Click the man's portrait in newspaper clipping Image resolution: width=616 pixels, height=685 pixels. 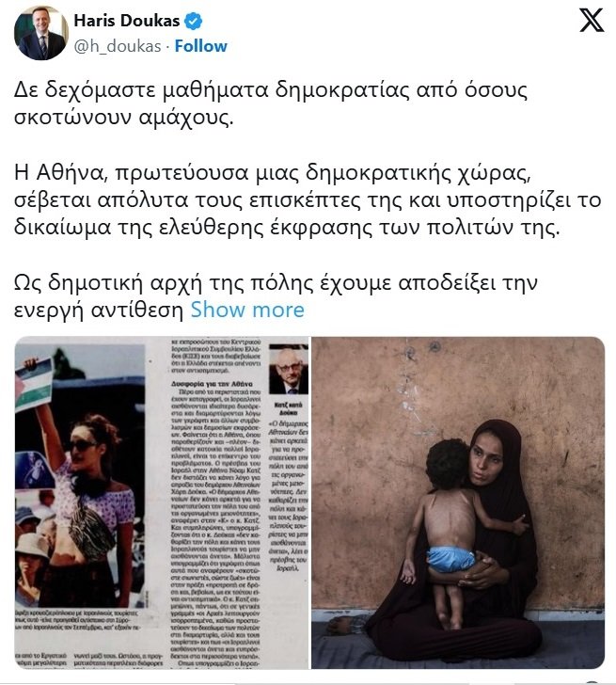coord(288,369)
